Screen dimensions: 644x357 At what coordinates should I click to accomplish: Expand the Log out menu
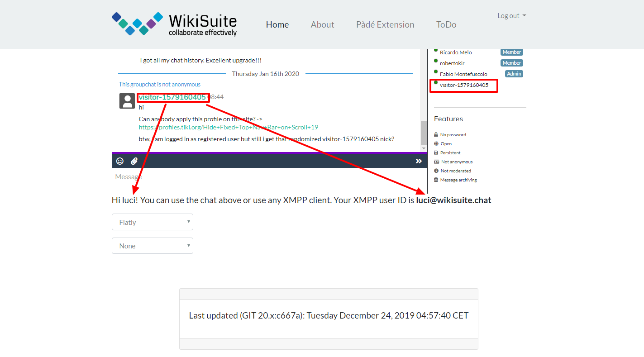512,16
